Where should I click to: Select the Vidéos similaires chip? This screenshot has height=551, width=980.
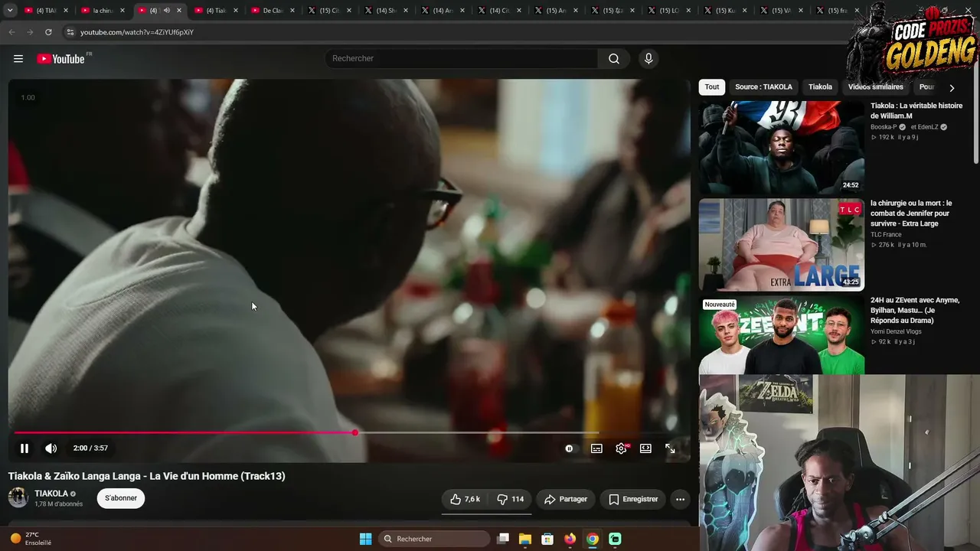[x=876, y=87]
